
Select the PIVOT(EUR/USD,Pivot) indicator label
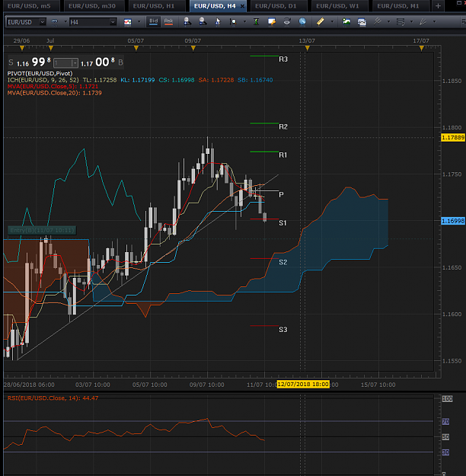point(40,73)
